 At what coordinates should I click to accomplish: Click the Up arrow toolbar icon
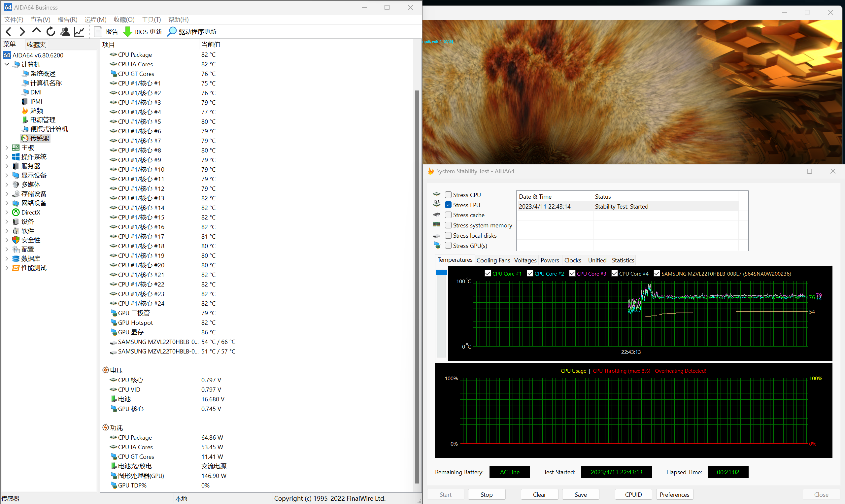pos(36,32)
